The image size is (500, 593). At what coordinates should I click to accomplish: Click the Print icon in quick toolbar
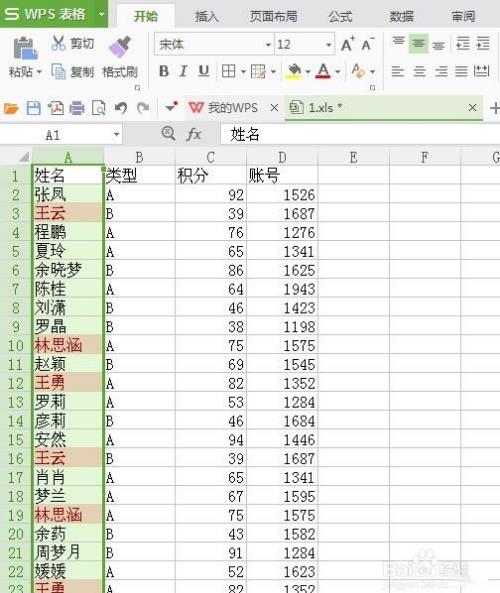click(77, 108)
